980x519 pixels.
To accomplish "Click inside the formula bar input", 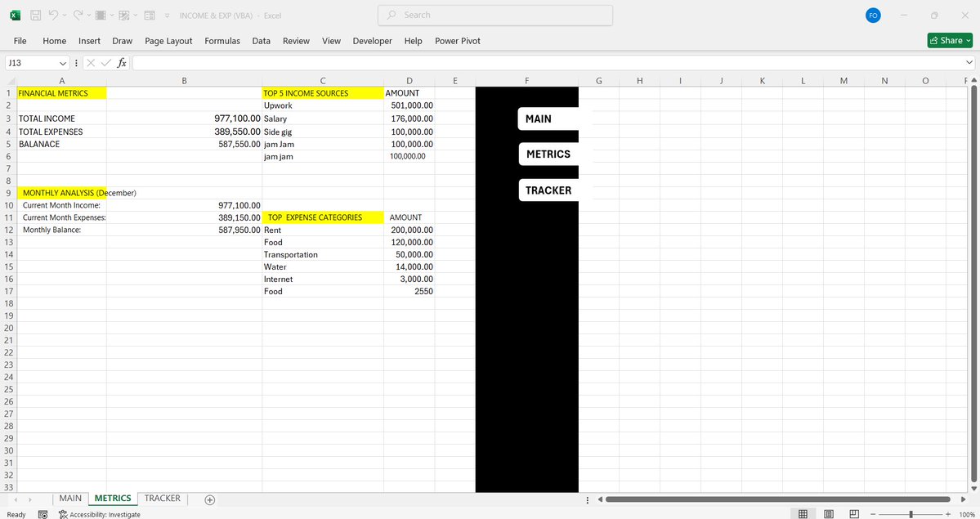I will point(548,63).
